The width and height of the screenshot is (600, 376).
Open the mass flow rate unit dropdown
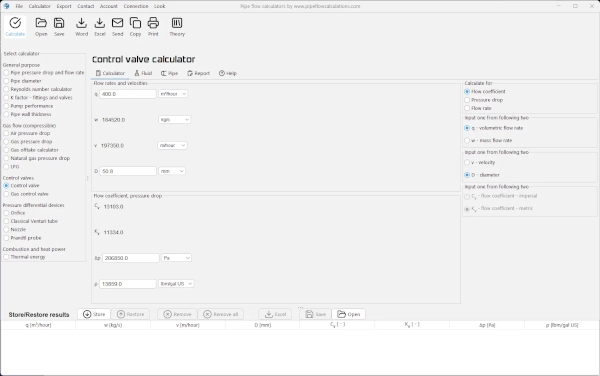[x=174, y=120]
